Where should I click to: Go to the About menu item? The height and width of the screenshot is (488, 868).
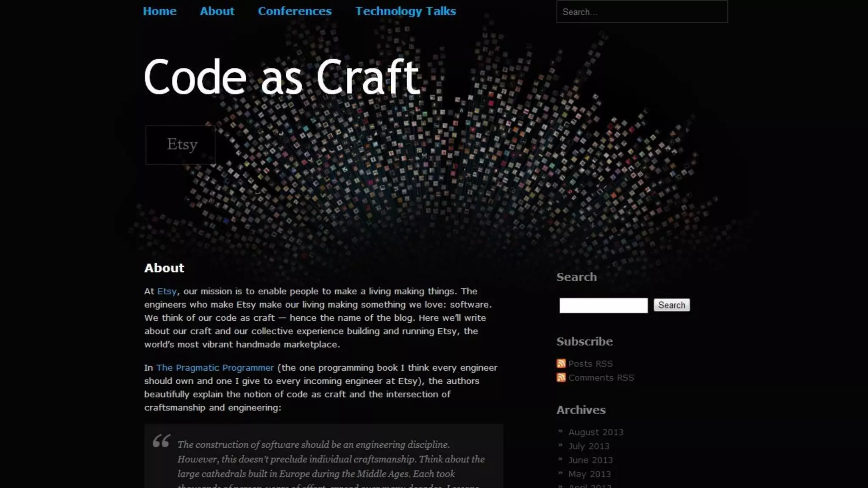point(217,11)
